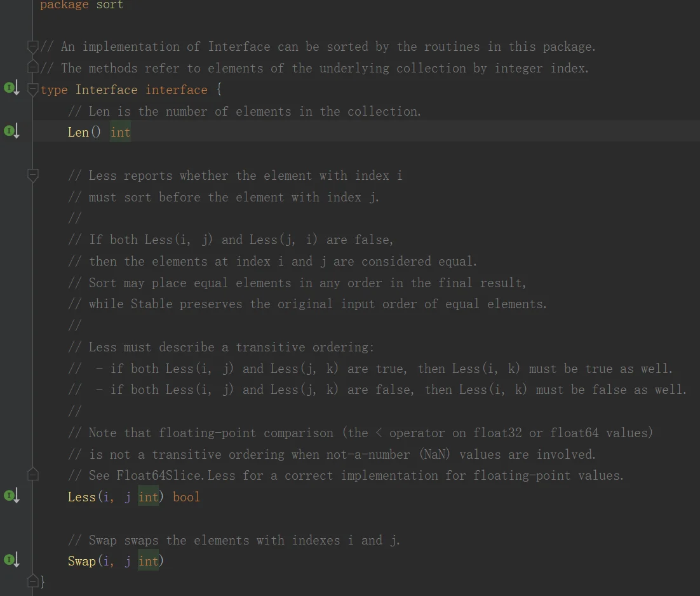This screenshot has width=700, height=596.
Task: Click the "interface" keyword in type declaration
Action: point(176,90)
